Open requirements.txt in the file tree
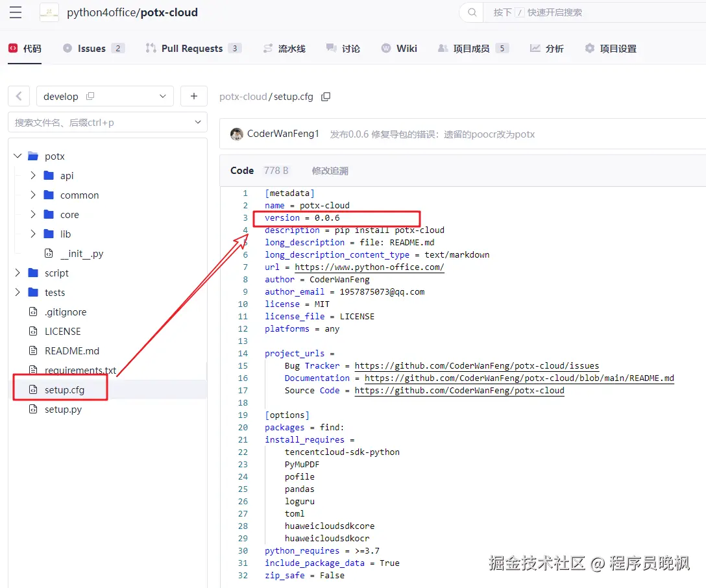Image resolution: width=706 pixels, height=588 pixels. click(x=80, y=370)
